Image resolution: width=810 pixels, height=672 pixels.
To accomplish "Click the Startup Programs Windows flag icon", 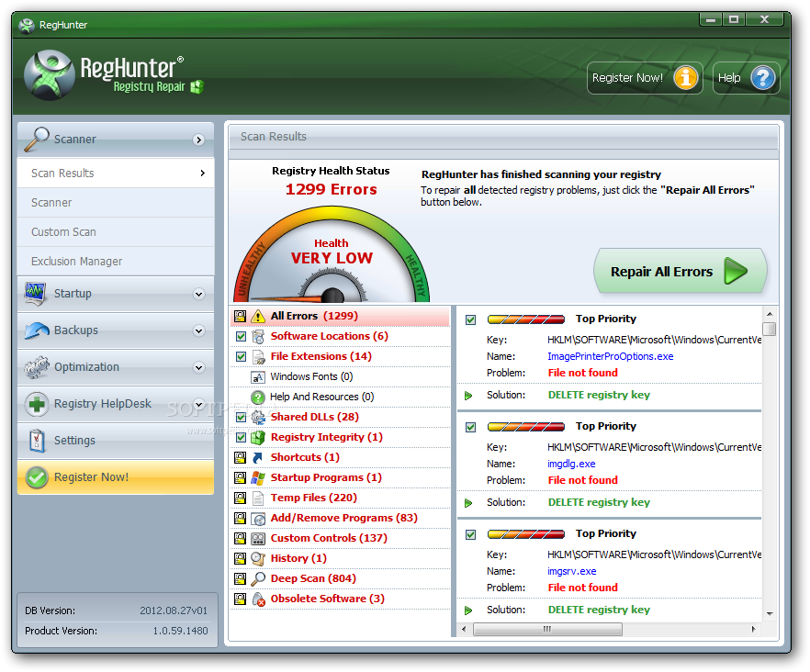I will 258,477.
